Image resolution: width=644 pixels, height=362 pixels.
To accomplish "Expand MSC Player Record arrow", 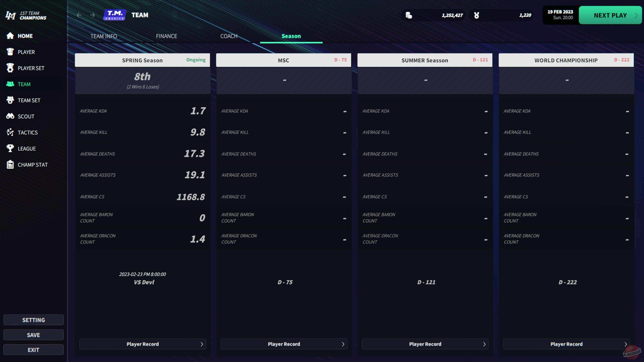I will [x=343, y=344].
